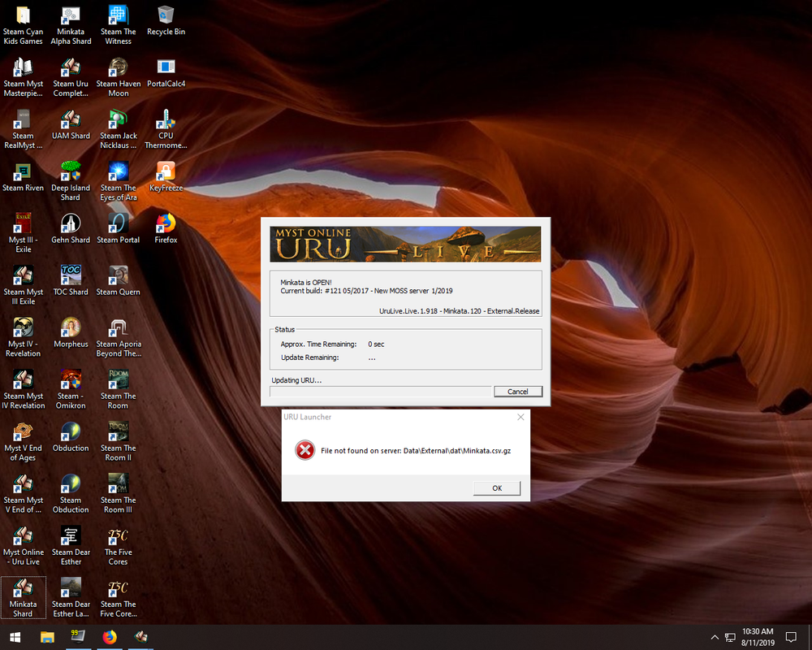Select the Steam Haven Moon icon

(x=118, y=78)
